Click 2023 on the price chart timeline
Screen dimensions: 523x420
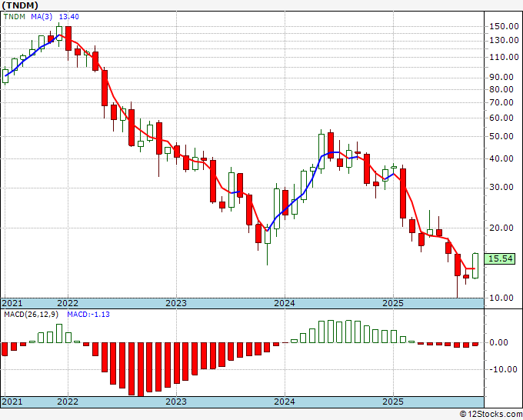(x=176, y=303)
